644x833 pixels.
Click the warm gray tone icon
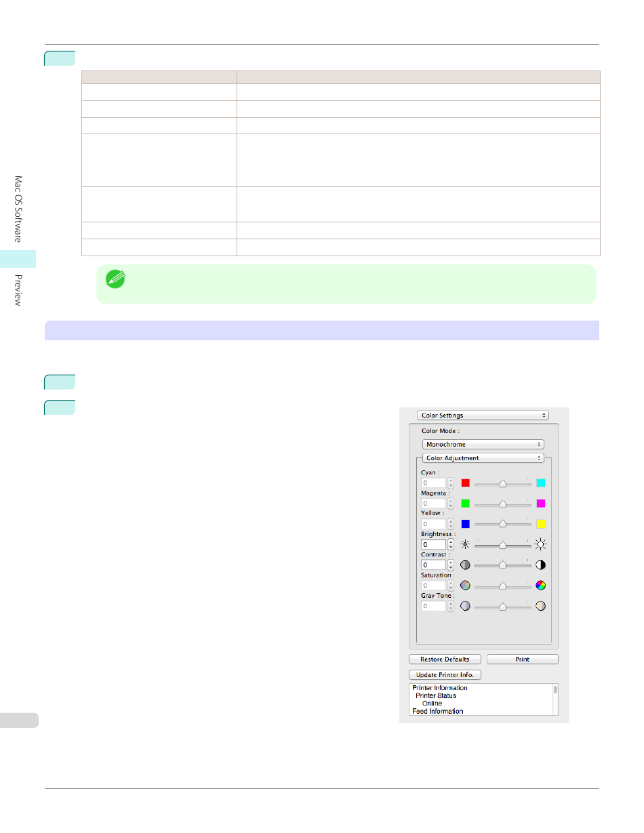pyautogui.click(x=541, y=606)
